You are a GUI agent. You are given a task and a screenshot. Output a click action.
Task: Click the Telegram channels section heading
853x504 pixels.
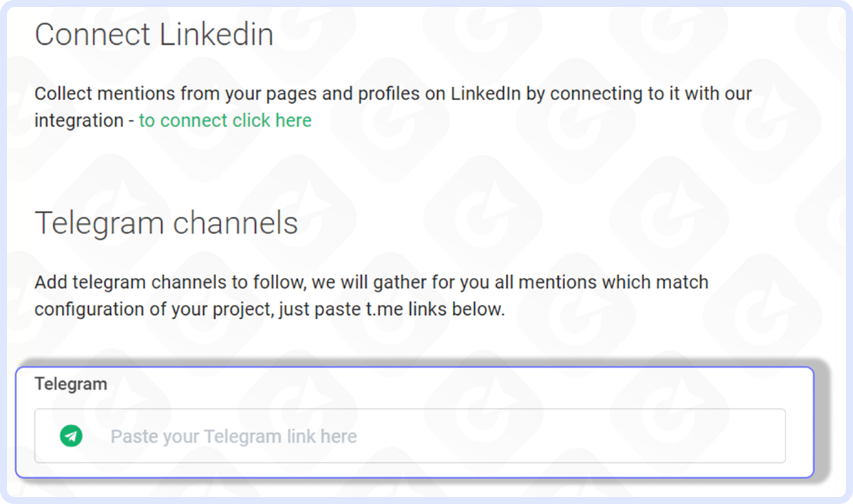(x=166, y=222)
